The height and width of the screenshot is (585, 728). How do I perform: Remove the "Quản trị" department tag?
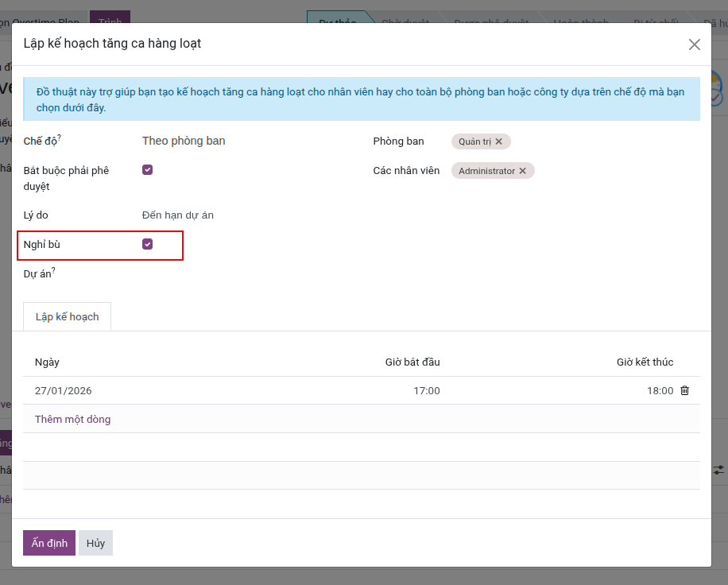coord(500,141)
